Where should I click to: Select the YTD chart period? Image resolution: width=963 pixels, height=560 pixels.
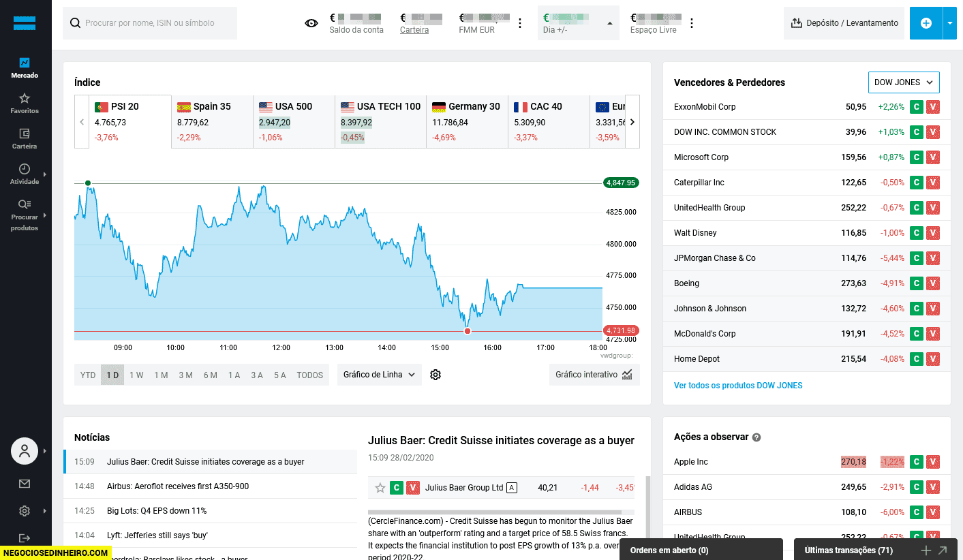[x=88, y=375]
